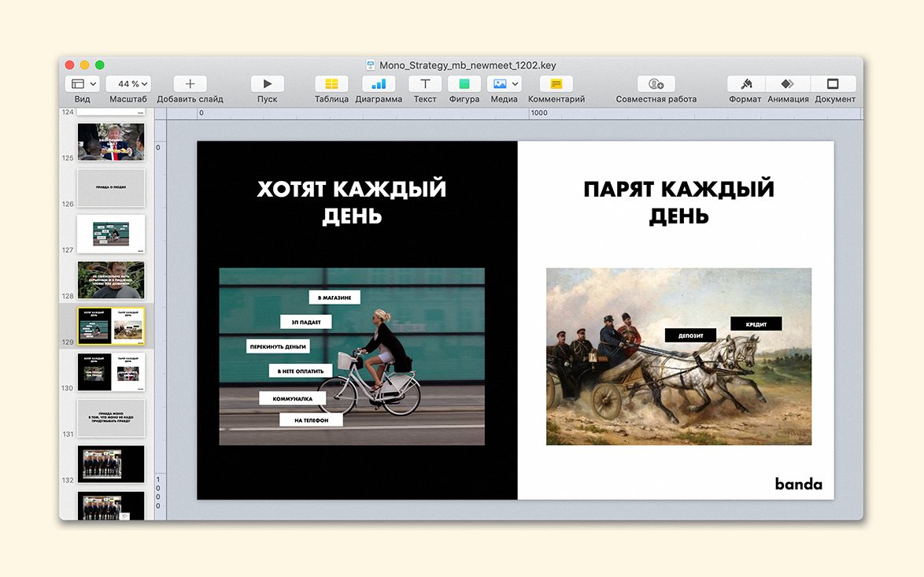The height and width of the screenshot is (577, 924).
Task: Expand the Вид dropdown chevron
Action: pos(93,83)
